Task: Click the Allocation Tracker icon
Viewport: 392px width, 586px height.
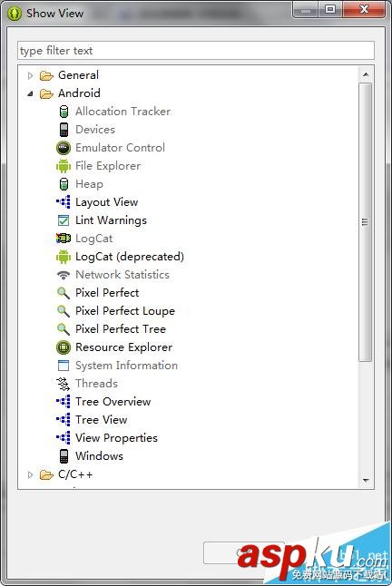Action: tap(64, 112)
